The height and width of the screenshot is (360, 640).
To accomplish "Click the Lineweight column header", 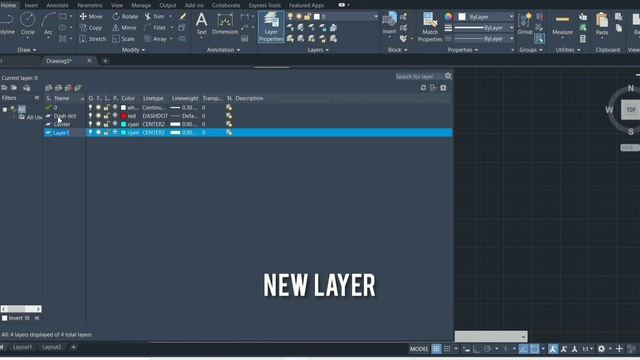I will 185,98.
